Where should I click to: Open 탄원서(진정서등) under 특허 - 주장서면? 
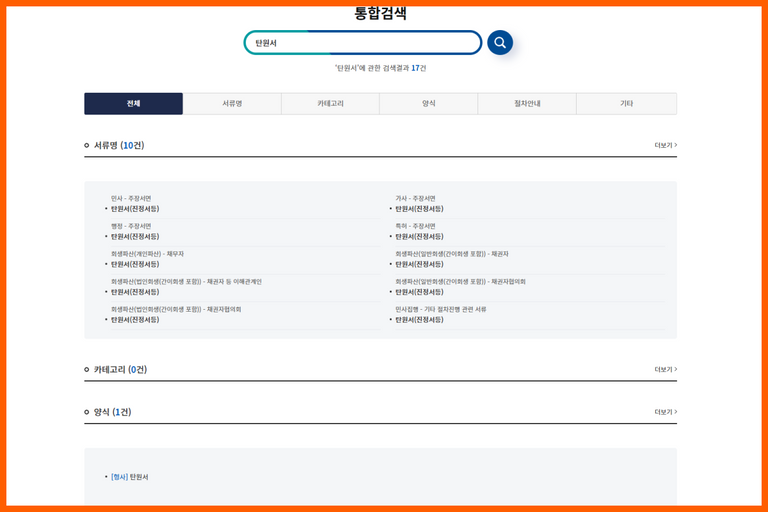pyautogui.click(x=419, y=237)
